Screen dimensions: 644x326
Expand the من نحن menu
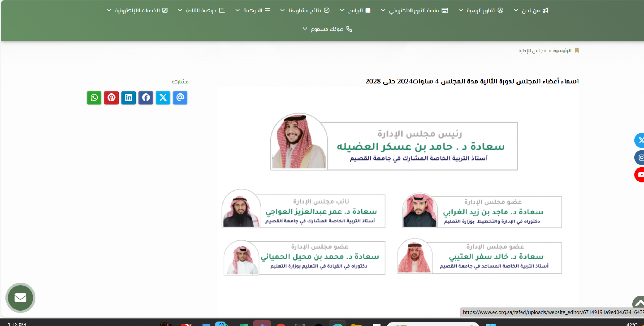(x=531, y=10)
